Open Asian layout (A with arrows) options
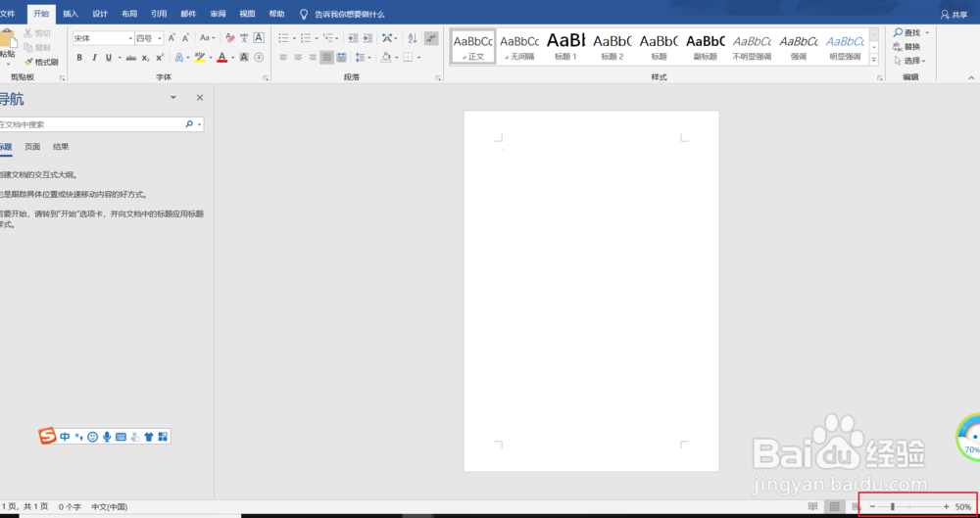980x518 pixels. (x=386, y=38)
